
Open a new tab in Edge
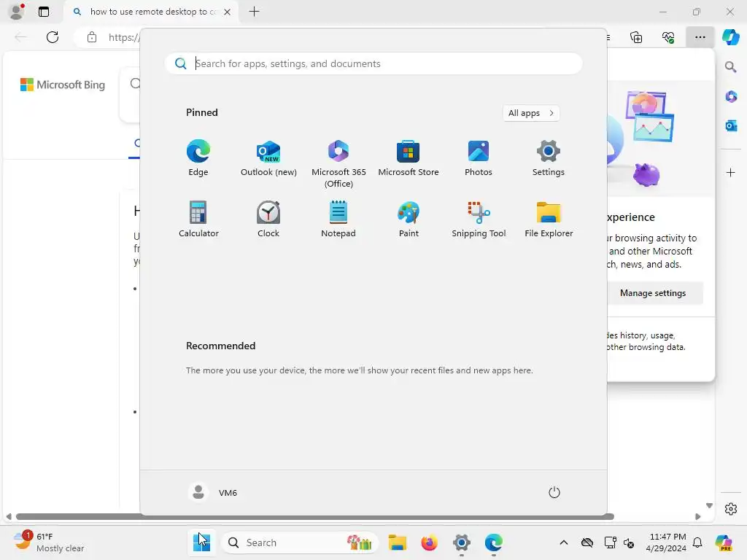pos(255,12)
